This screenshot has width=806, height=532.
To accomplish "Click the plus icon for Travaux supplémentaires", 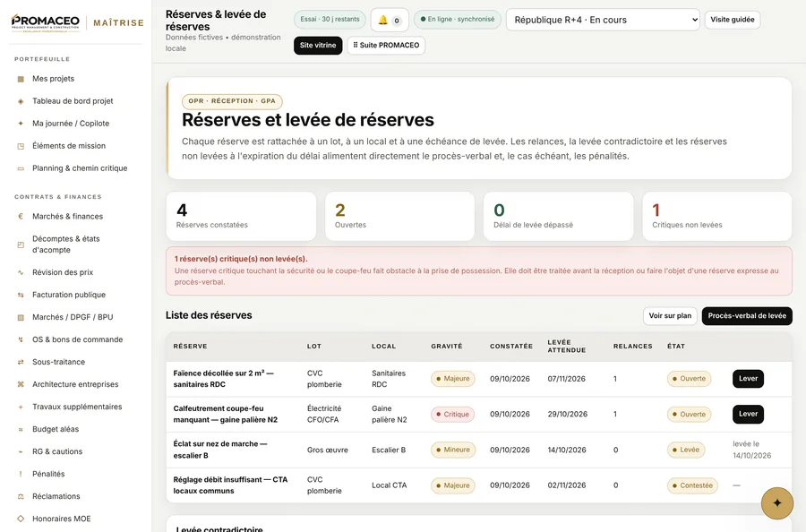I will [21, 408].
